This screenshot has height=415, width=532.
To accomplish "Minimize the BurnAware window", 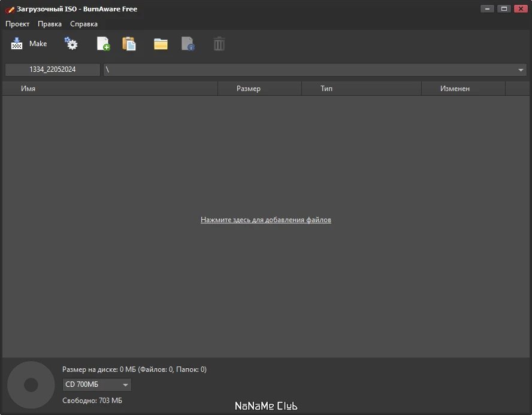I will click(487, 9).
